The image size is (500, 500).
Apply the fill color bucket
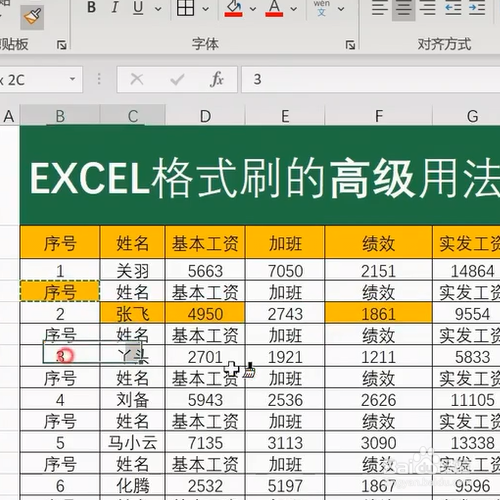(233, 8)
